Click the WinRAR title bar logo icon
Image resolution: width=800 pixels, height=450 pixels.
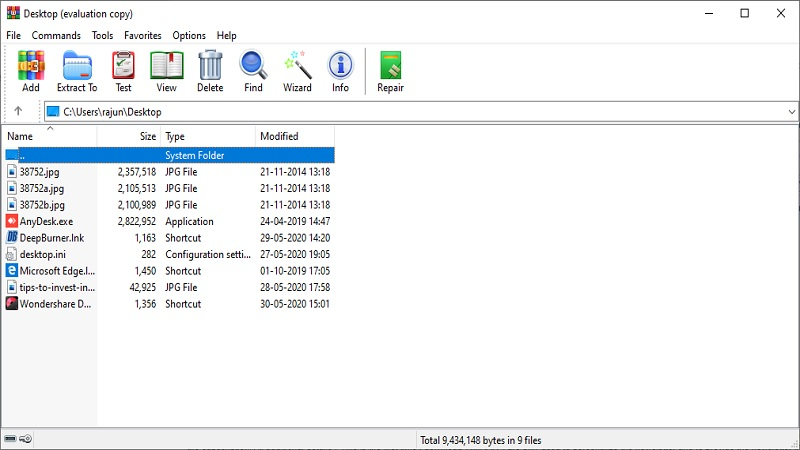(x=13, y=13)
